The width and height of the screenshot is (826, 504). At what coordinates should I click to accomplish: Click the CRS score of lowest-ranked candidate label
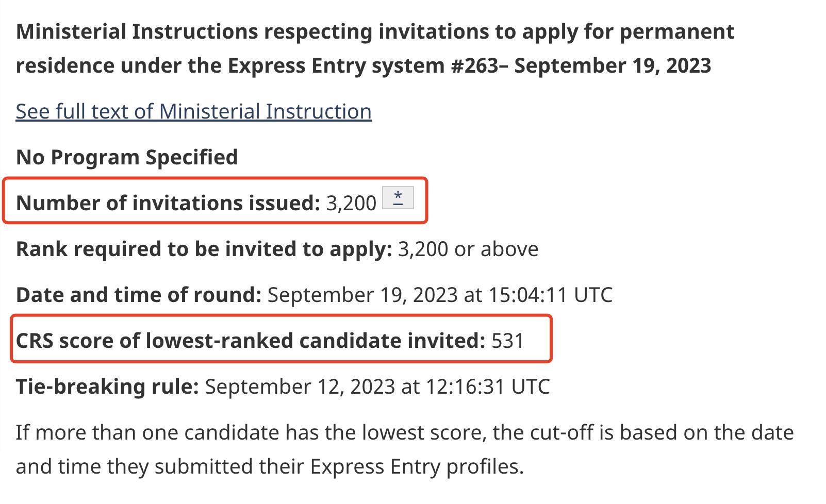[251, 341]
